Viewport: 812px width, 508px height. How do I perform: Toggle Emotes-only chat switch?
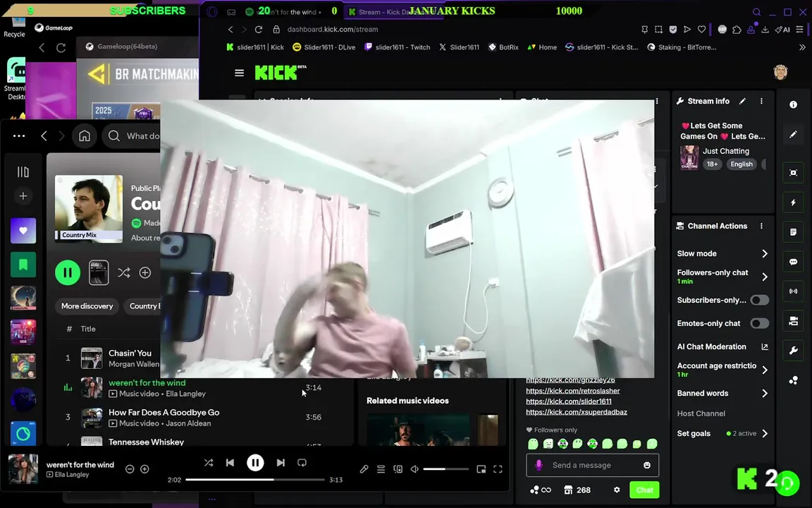(759, 323)
